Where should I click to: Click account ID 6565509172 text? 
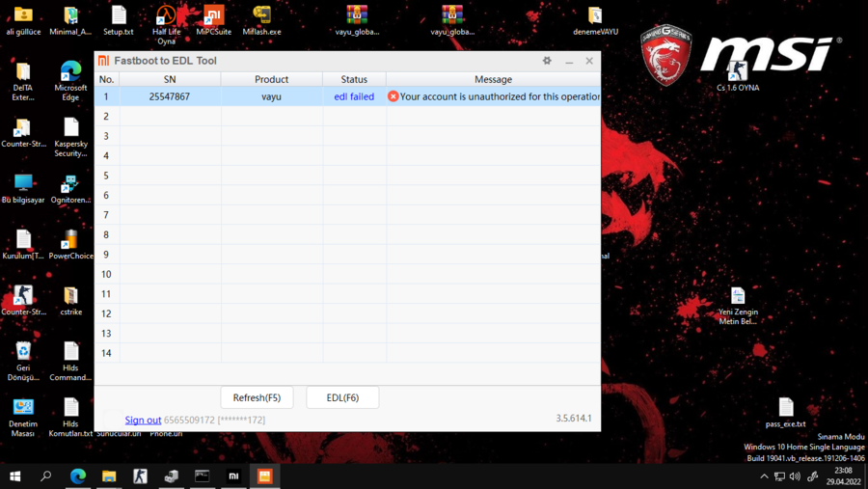click(x=189, y=420)
